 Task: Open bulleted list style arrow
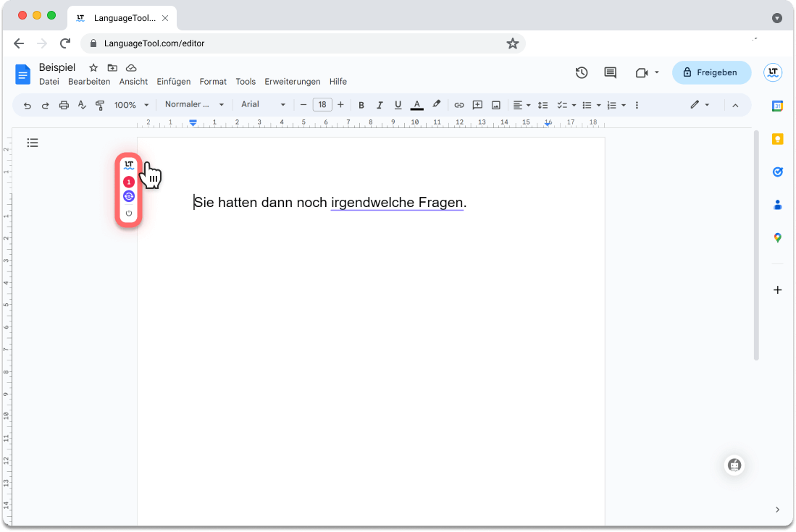599,106
